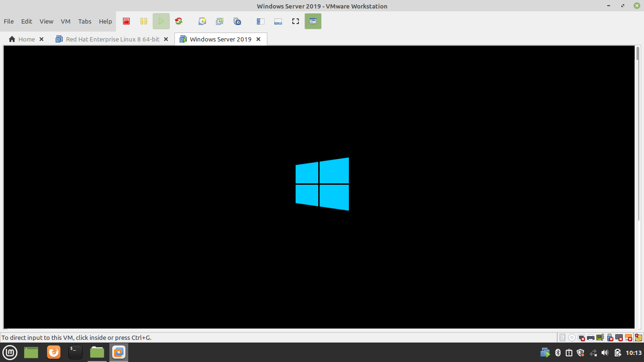644x362 pixels.
Task: Click the battery power tray icon
Action: [618, 353]
